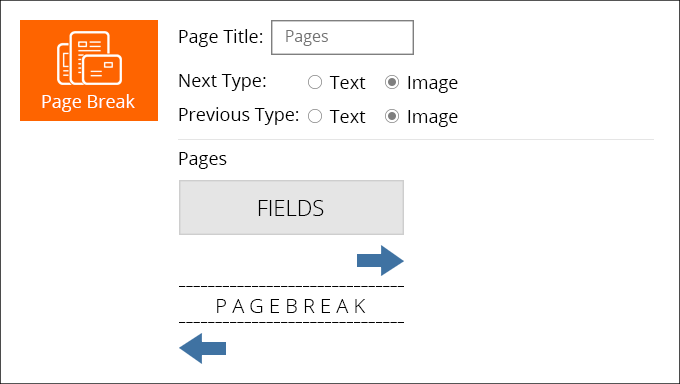The image size is (680, 384).
Task: Click the PAGEBREAK separator text
Action: (291, 306)
